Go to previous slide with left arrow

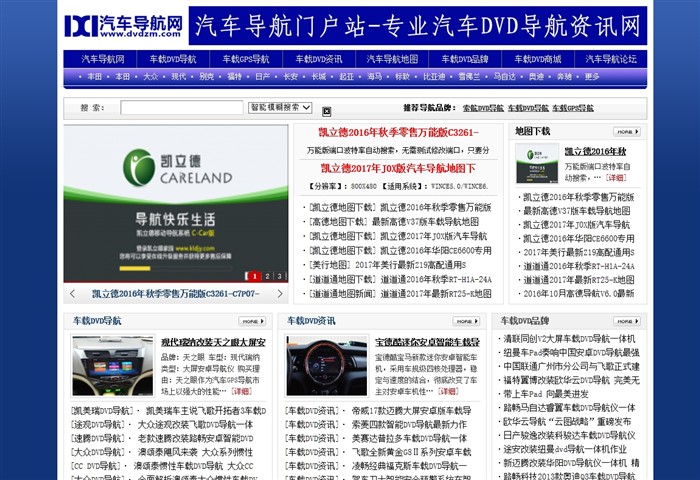click(x=72, y=294)
